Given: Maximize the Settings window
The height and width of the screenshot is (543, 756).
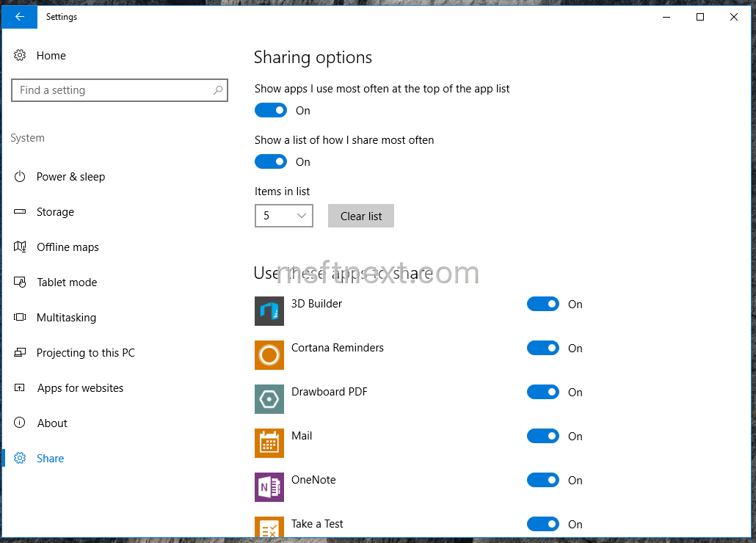Looking at the screenshot, I should click(x=700, y=17).
